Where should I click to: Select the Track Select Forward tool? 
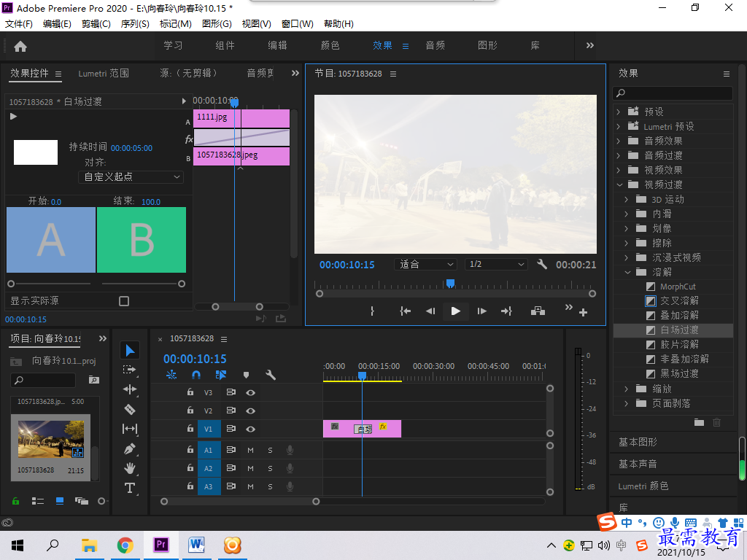click(129, 370)
